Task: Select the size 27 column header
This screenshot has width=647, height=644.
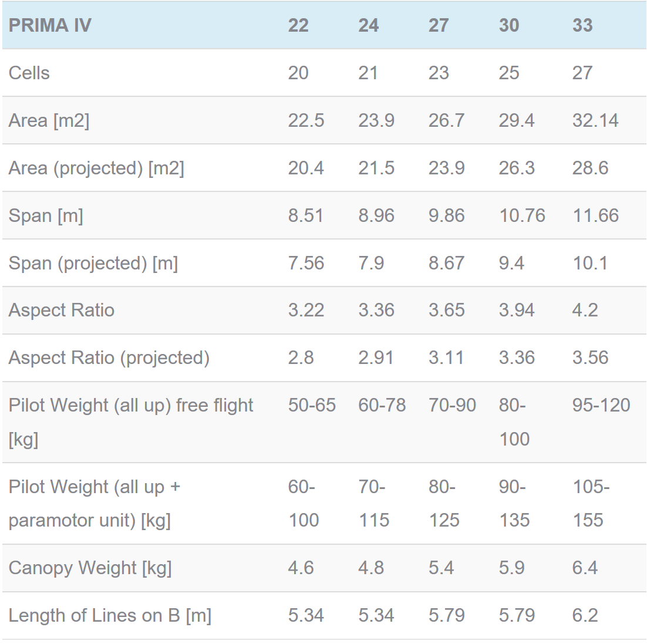Action: pos(439,26)
